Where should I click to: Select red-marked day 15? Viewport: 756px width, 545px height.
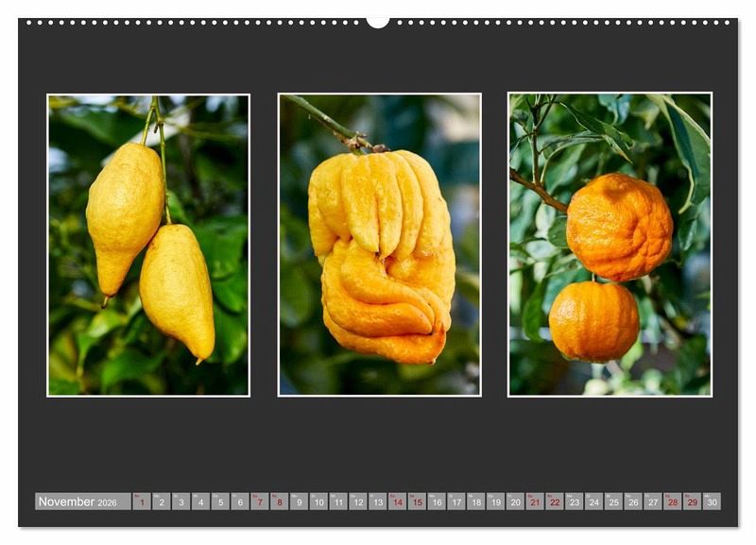[x=417, y=502]
